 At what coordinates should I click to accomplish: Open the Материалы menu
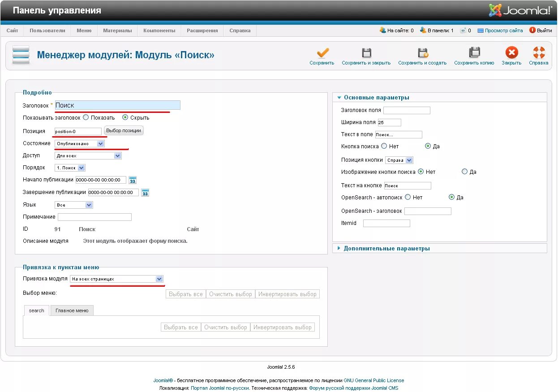tap(117, 30)
